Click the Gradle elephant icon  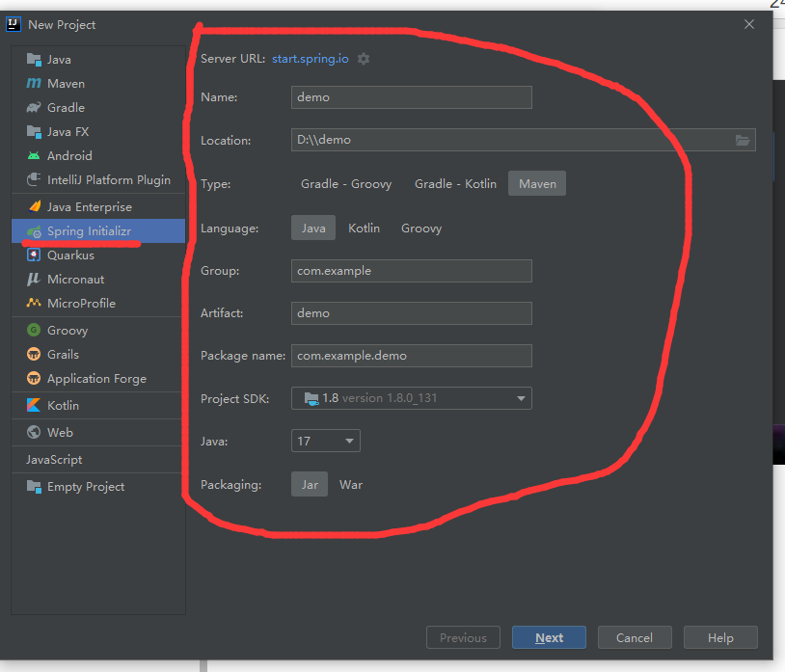(x=34, y=108)
